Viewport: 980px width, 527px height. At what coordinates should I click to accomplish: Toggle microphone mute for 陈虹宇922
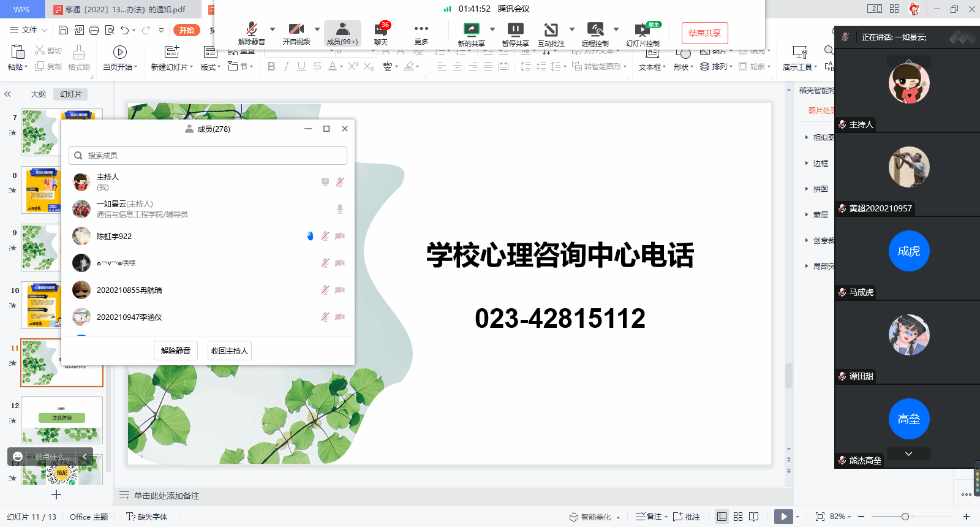pyautogui.click(x=325, y=236)
